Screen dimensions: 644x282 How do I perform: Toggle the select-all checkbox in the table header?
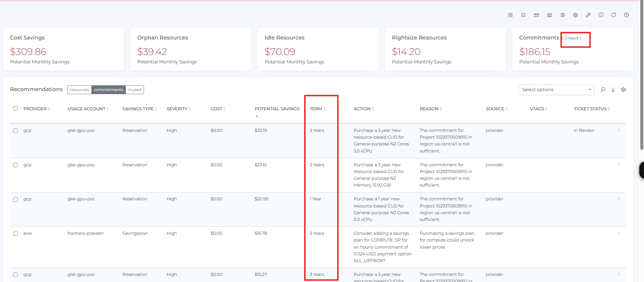[15, 109]
